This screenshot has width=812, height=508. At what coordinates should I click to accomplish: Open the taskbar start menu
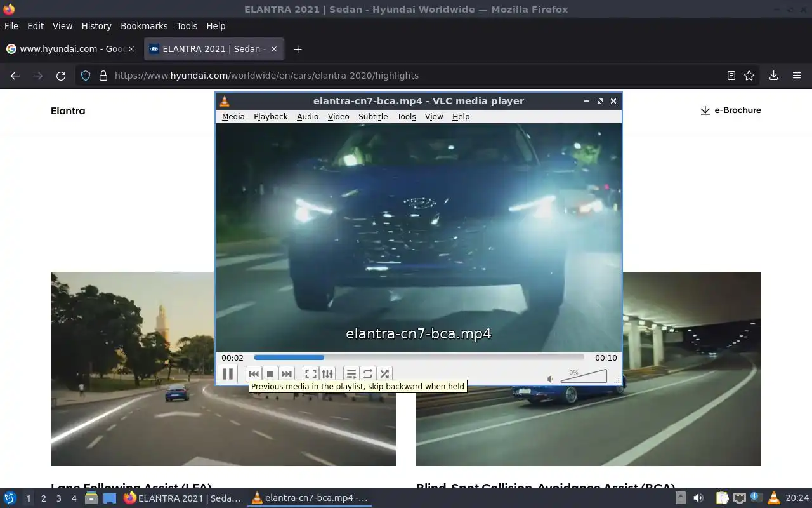click(x=10, y=498)
